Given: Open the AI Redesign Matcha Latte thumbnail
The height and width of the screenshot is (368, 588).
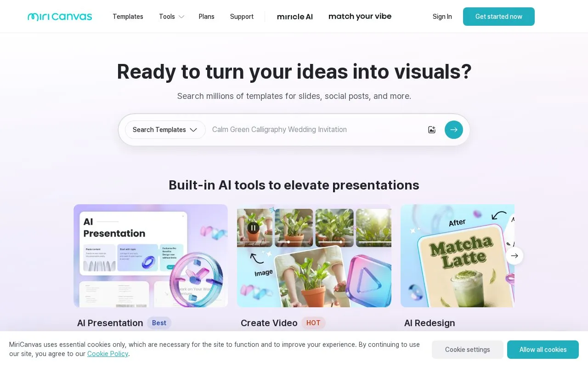Looking at the screenshot, I should pyautogui.click(x=458, y=256).
